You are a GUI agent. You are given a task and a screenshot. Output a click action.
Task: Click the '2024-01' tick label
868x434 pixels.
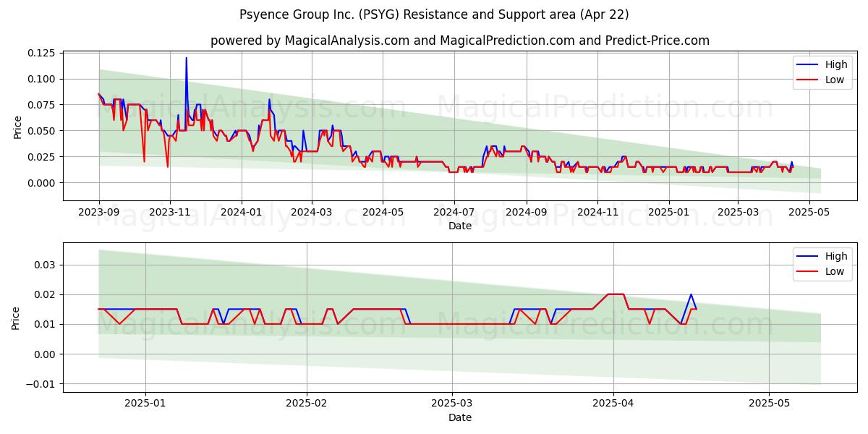pyautogui.click(x=241, y=212)
